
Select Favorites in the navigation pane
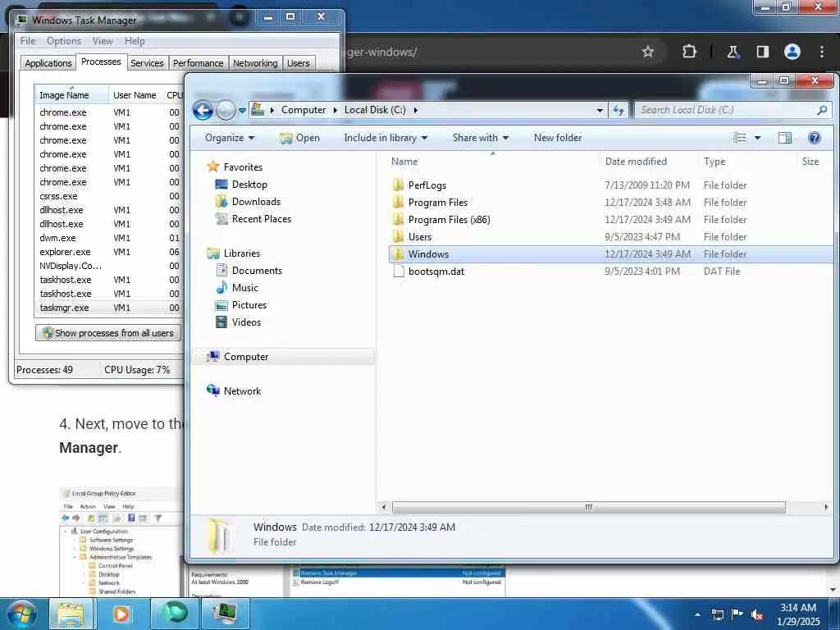(x=243, y=167)
